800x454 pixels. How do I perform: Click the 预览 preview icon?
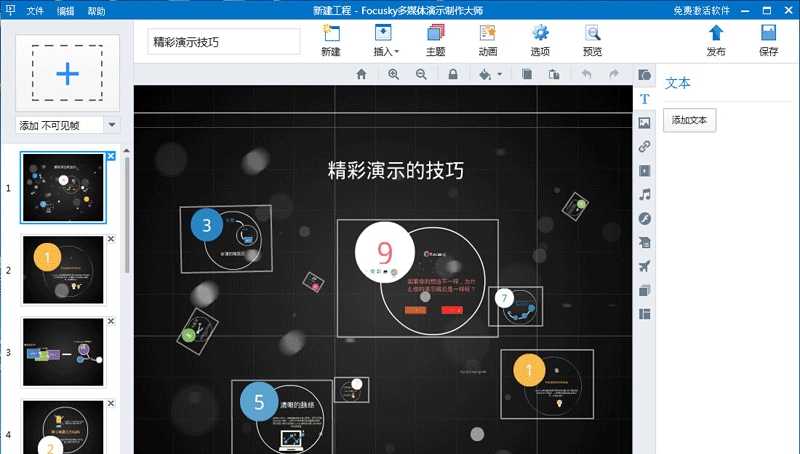tap(592, 40)
